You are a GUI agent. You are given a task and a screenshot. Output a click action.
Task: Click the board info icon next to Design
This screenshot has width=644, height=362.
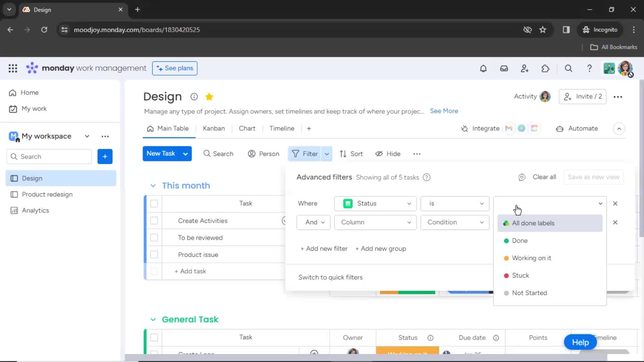pos(194,97)
